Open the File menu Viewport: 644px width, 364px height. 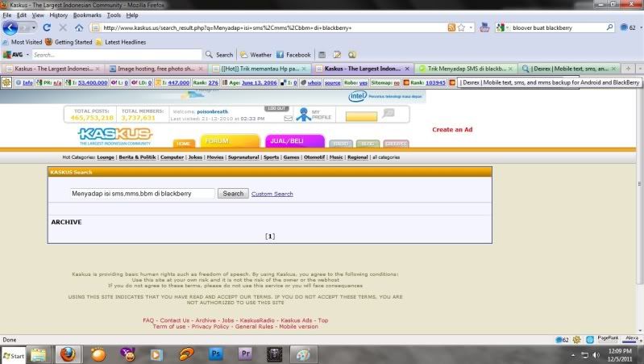pyautogui.click(x=7, y=15)
